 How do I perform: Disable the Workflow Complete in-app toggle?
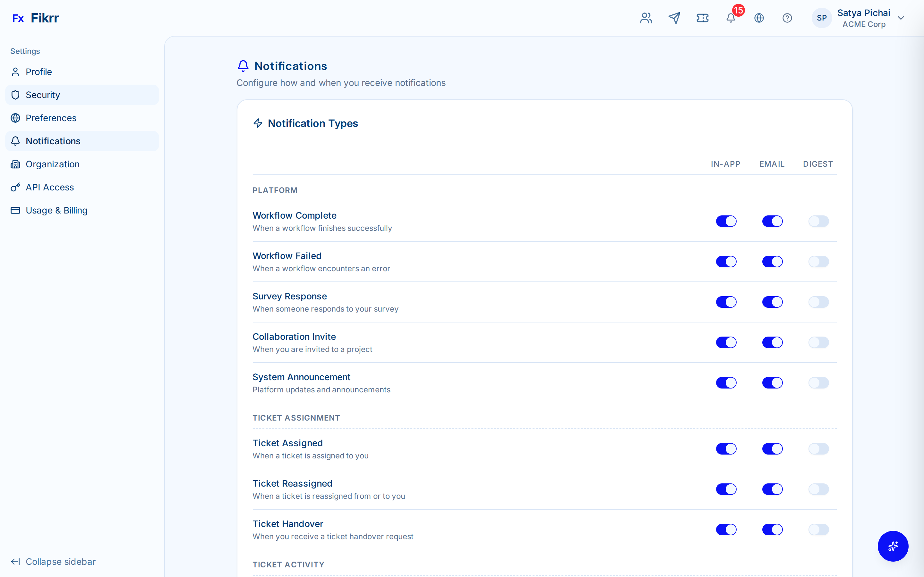click(x=726, y=221)
